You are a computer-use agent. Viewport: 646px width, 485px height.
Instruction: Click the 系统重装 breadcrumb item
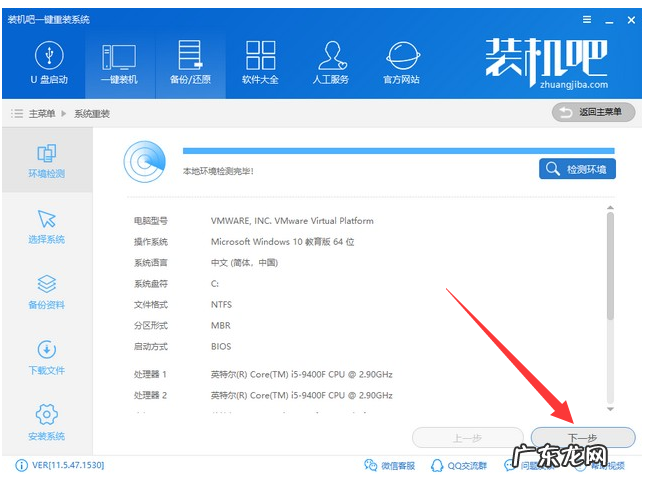(x=92, y=114)
